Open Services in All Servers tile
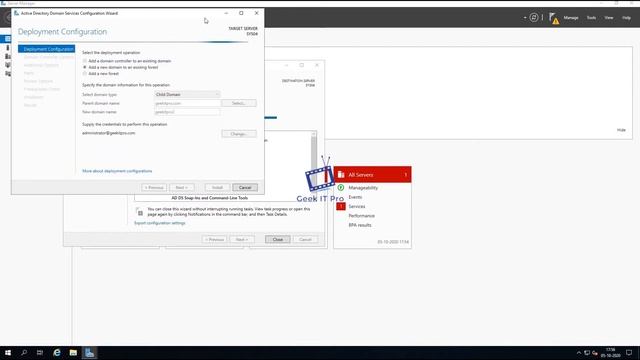Image resolution: width=640 pixels, height=360 pixels. [x=357, y=207]
